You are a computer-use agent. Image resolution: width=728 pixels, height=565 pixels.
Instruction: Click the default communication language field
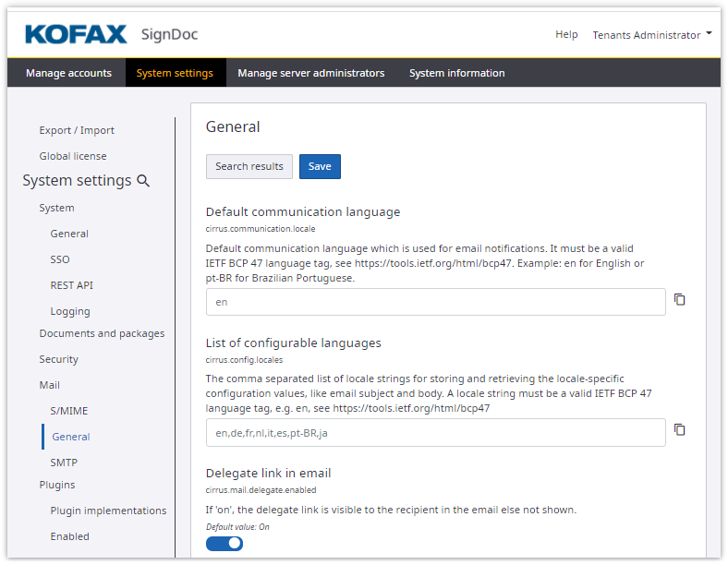(x=435, y=302)
